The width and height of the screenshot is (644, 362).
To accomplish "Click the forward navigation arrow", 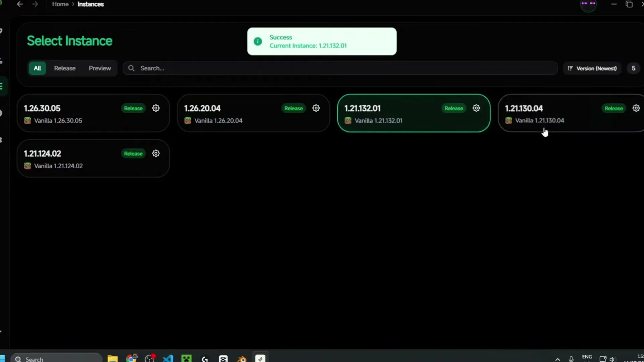I will coord(35,4).
